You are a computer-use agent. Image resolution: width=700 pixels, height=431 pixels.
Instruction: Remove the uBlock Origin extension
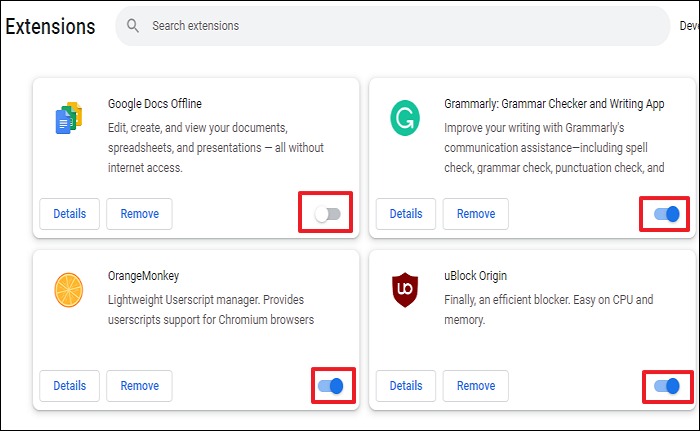[476, 386]
